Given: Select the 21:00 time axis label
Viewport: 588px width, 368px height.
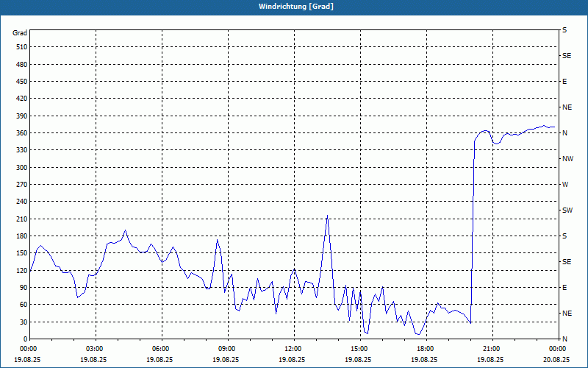Looking at the screenshot, I should coord(491,348).
